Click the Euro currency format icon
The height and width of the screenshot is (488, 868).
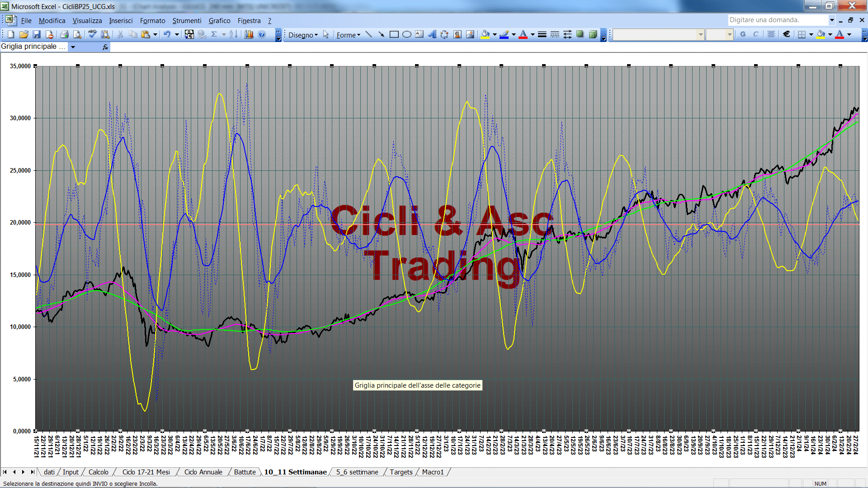tap(787, 34)
